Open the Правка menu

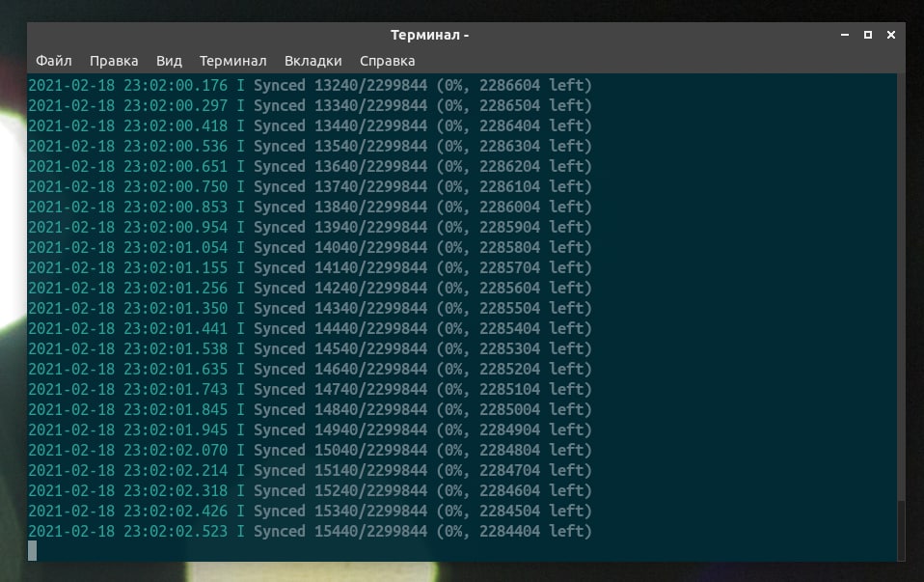pyautogui.click(x=114, y=61)
